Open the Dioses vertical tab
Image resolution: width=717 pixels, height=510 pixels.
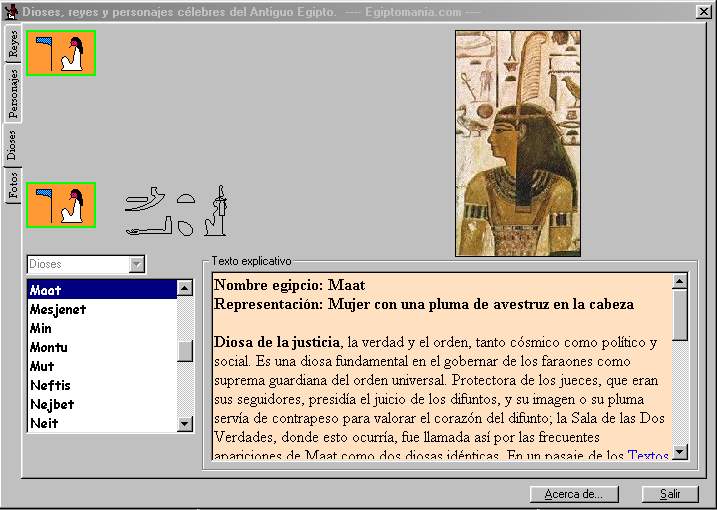(12, 145)
